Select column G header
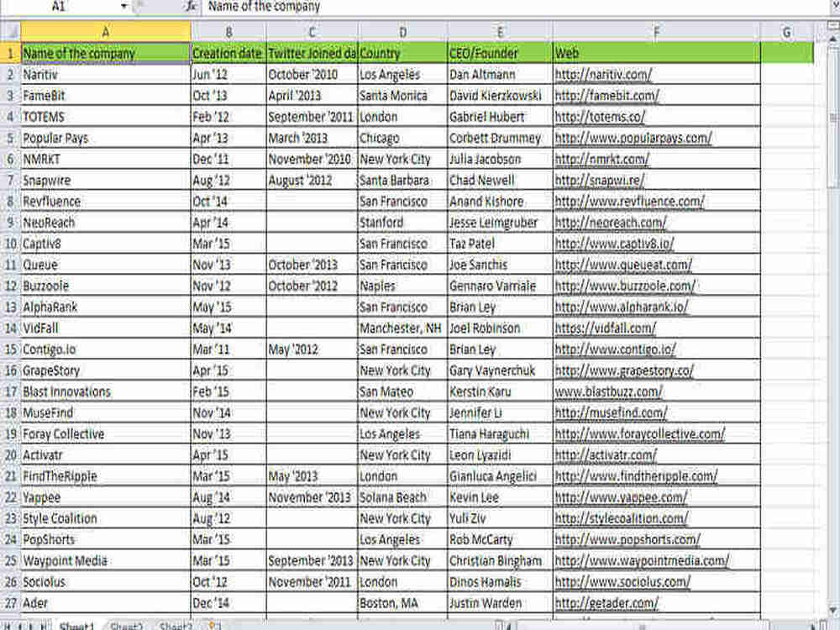Viewport: 840px width, 630px height. pos(786,32)
